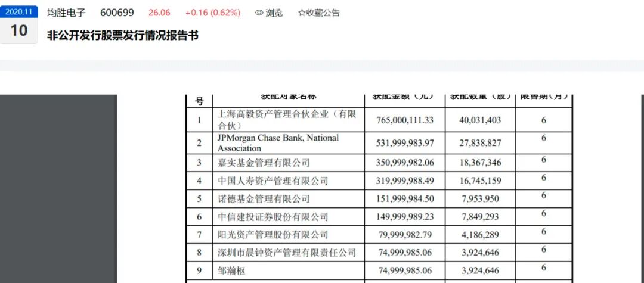Open the 均胜电子 stock name link

[66, 13]
